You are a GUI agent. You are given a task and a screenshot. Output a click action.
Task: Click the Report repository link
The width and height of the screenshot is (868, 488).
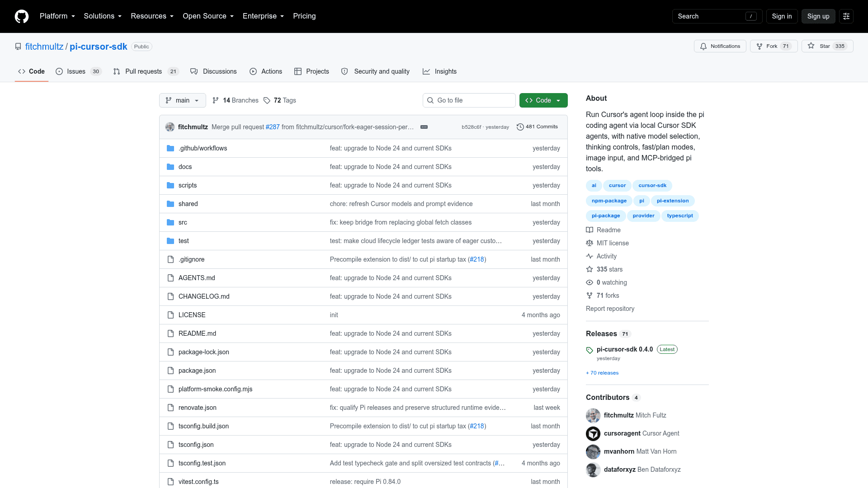610,309
